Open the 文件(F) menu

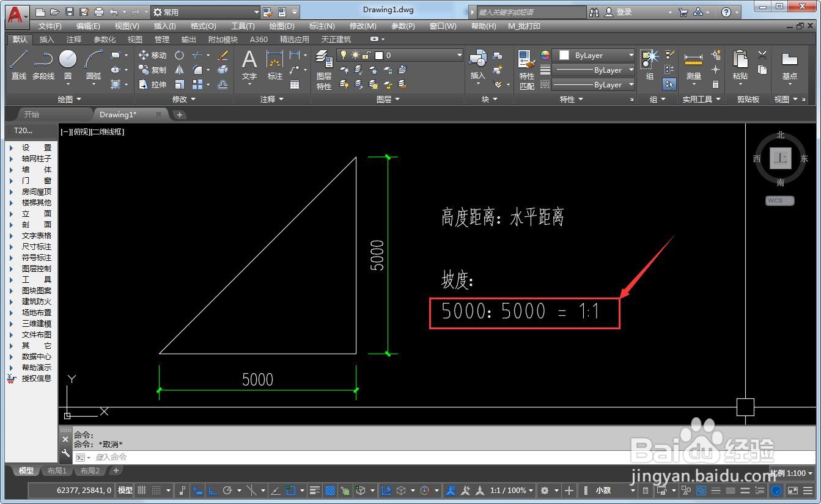[x=50, y=26]
